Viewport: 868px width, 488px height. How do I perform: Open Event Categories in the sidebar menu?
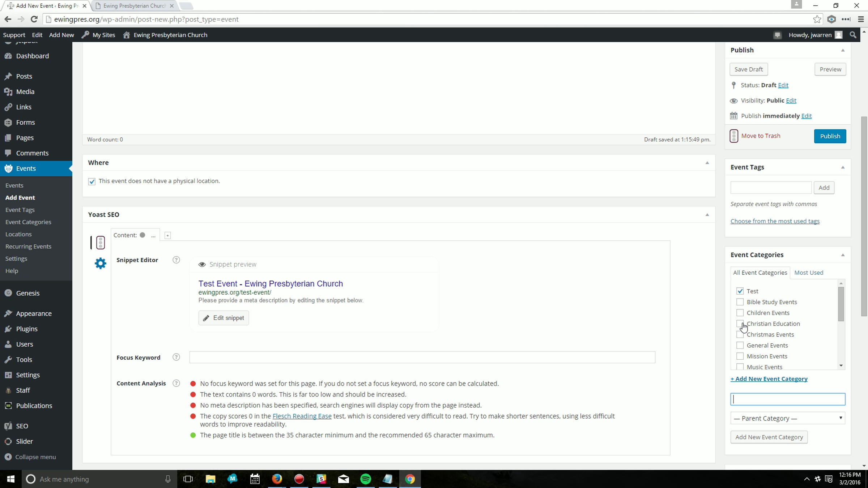point(28,222)
